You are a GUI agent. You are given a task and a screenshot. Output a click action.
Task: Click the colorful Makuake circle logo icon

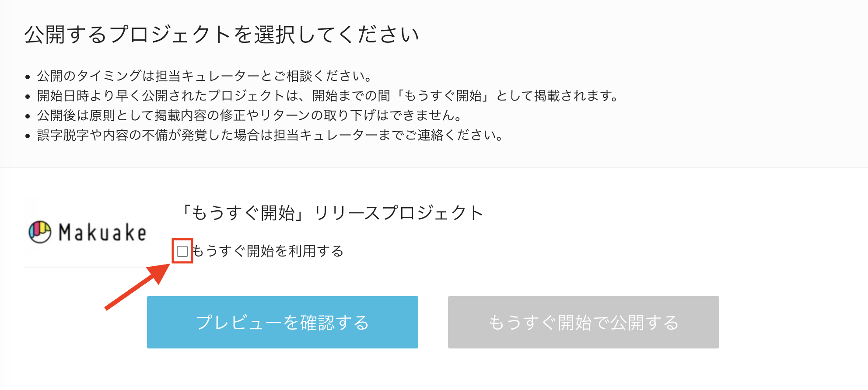coord(40,232)
